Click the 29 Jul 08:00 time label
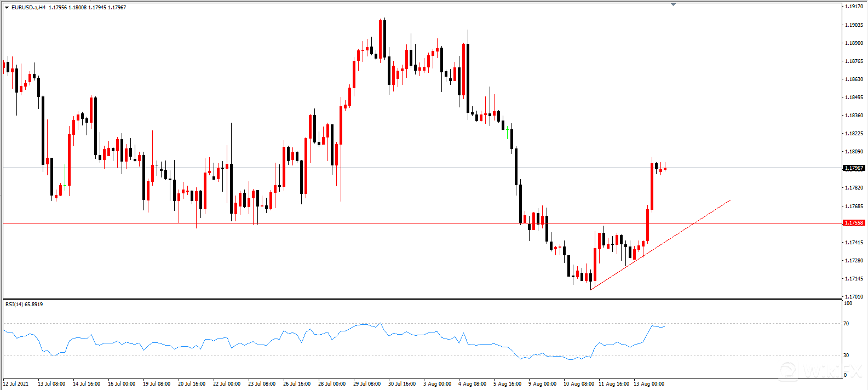This screenshot has height=390, width=868. [367, 383]
